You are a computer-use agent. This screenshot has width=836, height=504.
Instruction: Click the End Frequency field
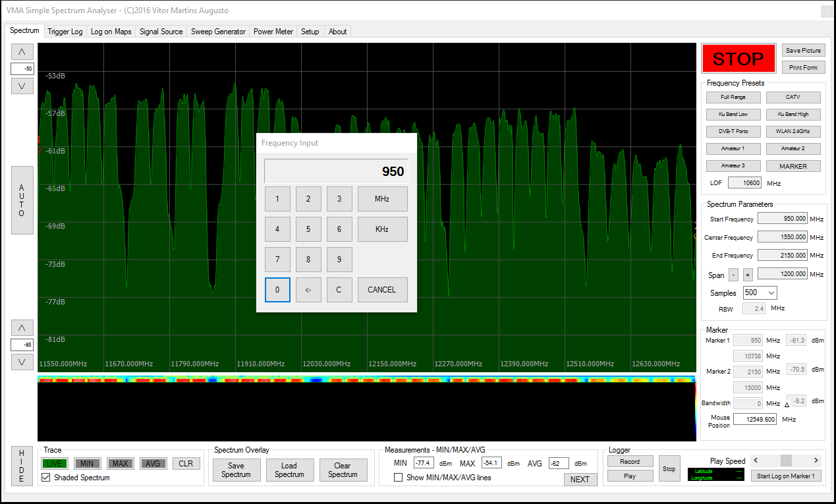(x=783, y=256)
